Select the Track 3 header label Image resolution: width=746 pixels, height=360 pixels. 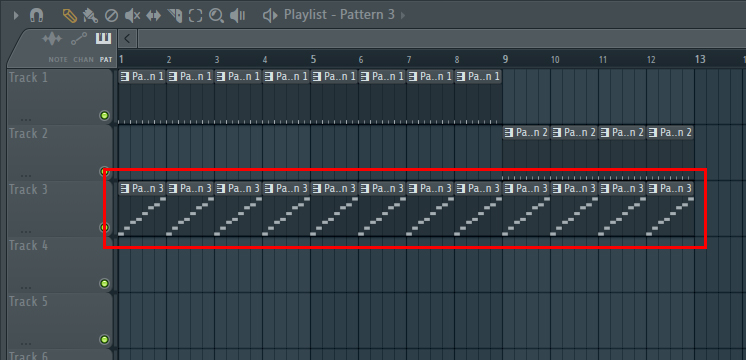[28, 190]
